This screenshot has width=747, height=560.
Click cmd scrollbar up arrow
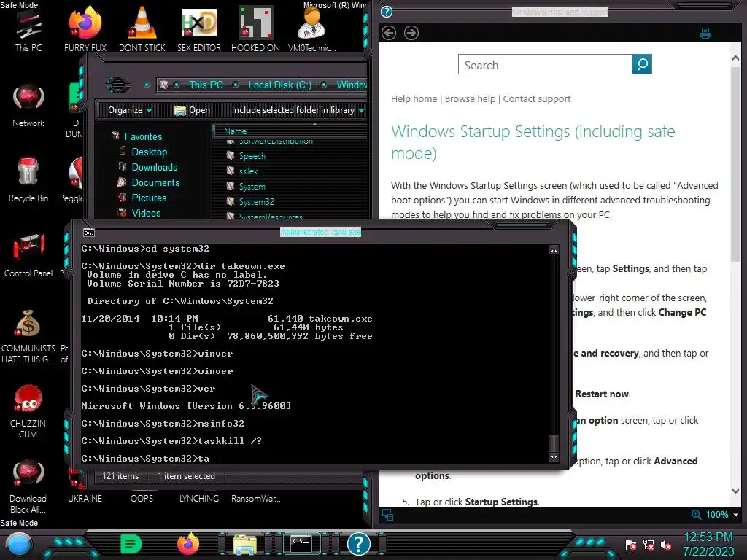(554, 249)
